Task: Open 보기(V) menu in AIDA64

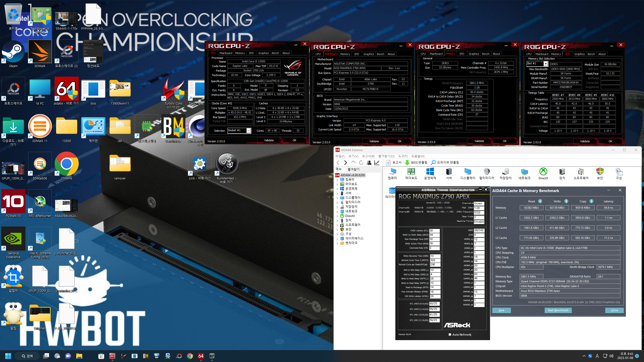Action: coord(353,156)
